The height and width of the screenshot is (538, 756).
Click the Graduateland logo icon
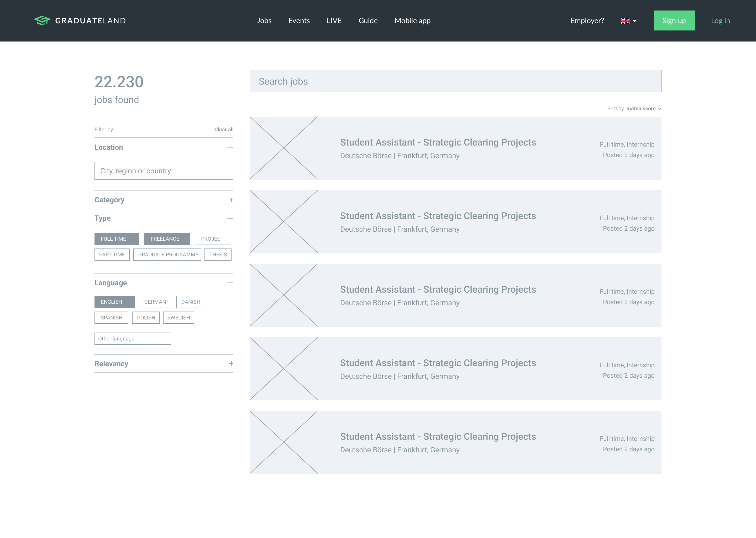pyautogui.click(x=42, y=20)
